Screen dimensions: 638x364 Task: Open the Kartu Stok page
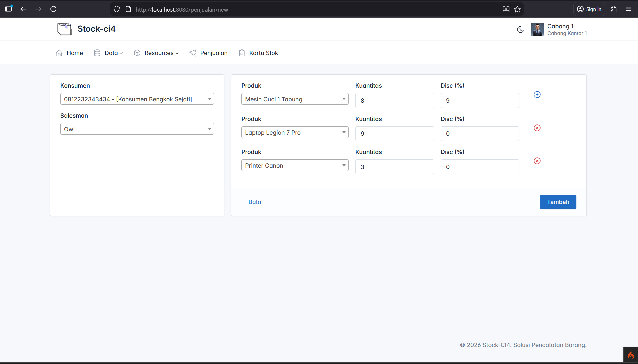tap(258, 53)
